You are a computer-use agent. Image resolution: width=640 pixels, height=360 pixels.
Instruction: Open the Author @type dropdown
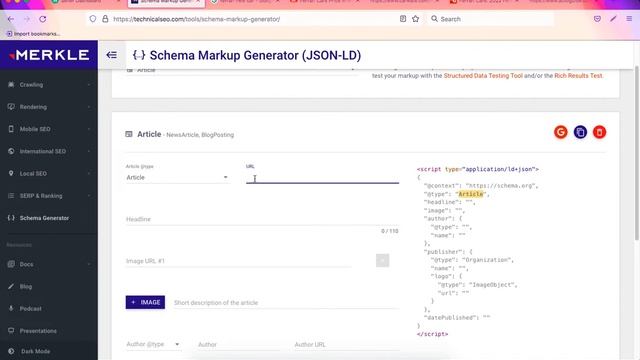click(x=153, y=344)
